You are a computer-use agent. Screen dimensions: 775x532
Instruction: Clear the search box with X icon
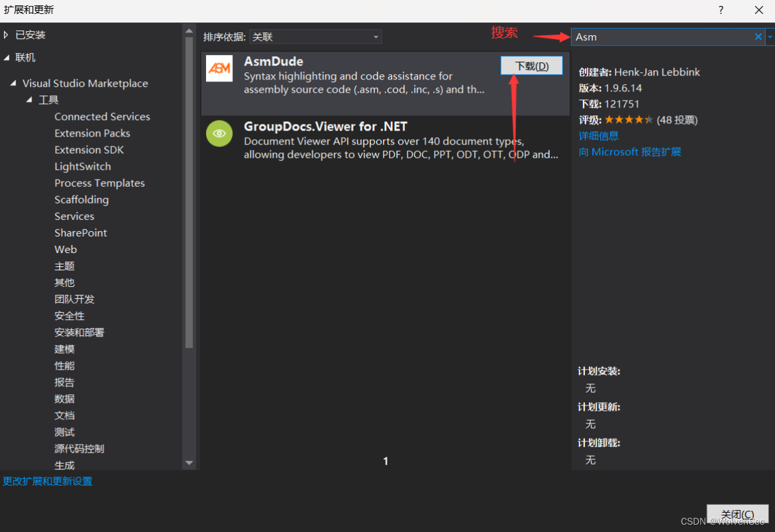coord(758,36)
